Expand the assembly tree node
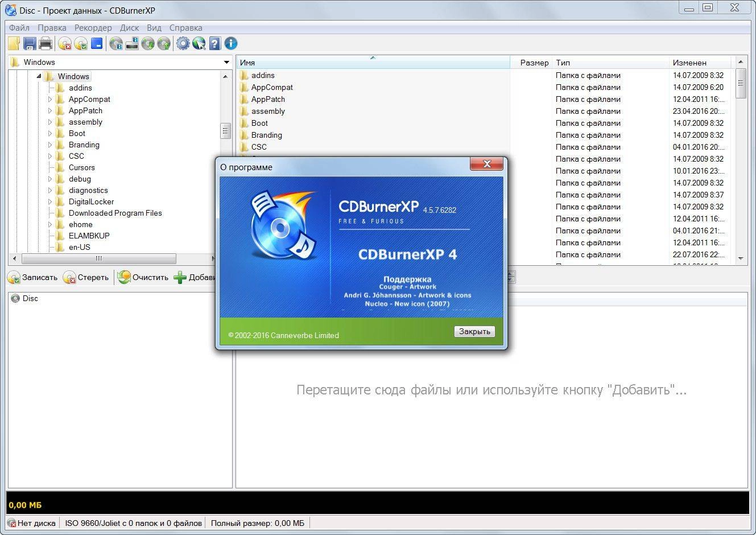Image resolution: width=756 pixels, height=535 pixels. click(x=50, y=122)
